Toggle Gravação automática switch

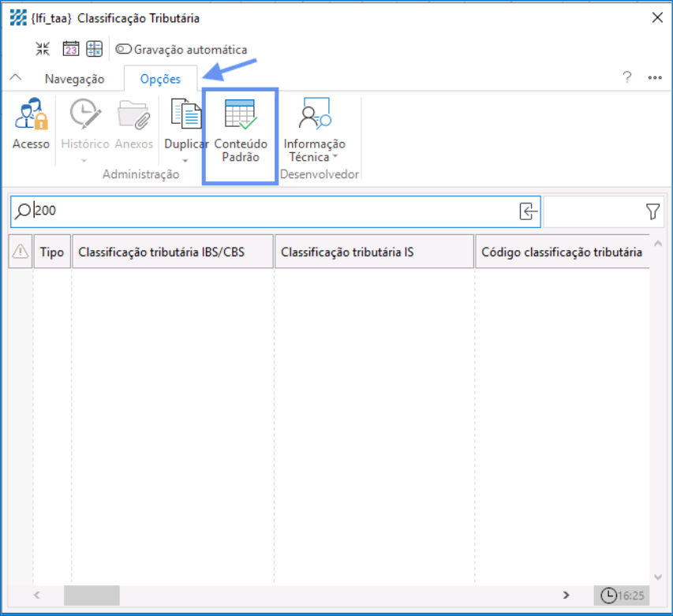point(124,49)
